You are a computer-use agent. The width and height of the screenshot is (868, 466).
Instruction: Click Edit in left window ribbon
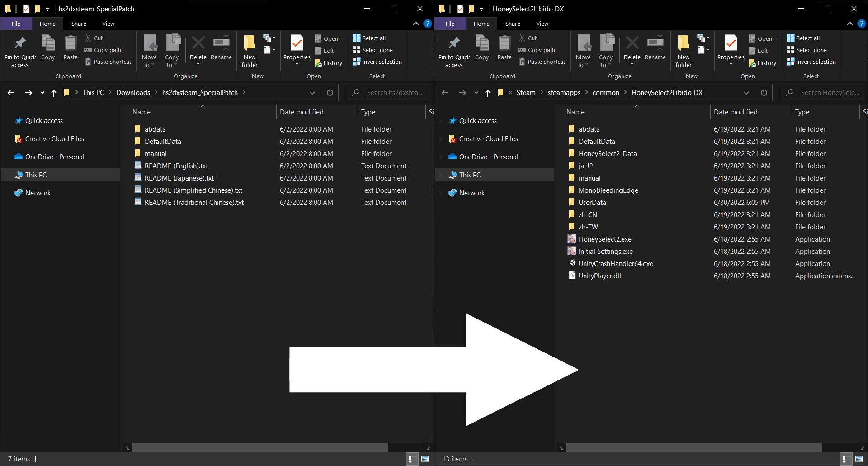[x=324, y=51]
